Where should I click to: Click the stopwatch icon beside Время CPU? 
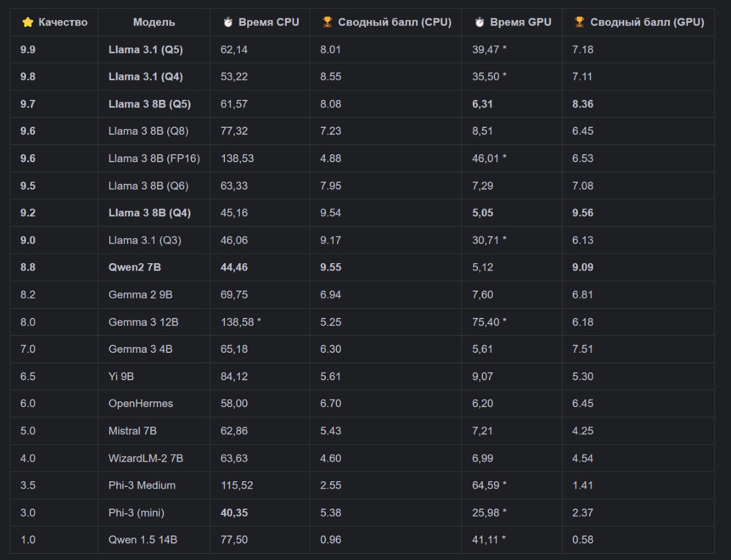point(228,22)
